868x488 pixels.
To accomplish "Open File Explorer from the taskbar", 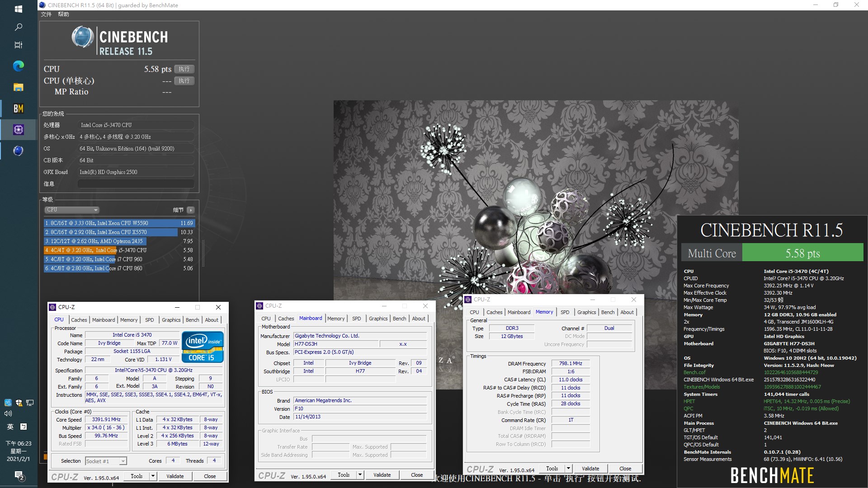I will (x=19, y=87).
